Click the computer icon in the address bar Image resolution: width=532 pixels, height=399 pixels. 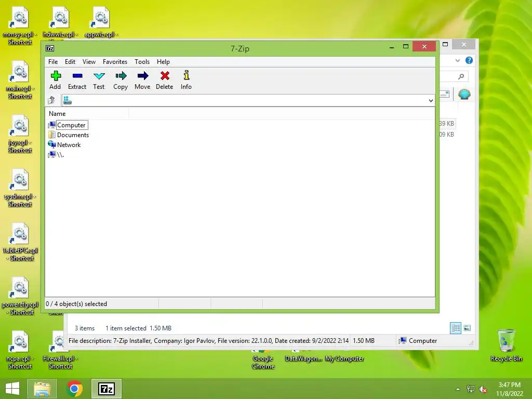tap(67, 100)
